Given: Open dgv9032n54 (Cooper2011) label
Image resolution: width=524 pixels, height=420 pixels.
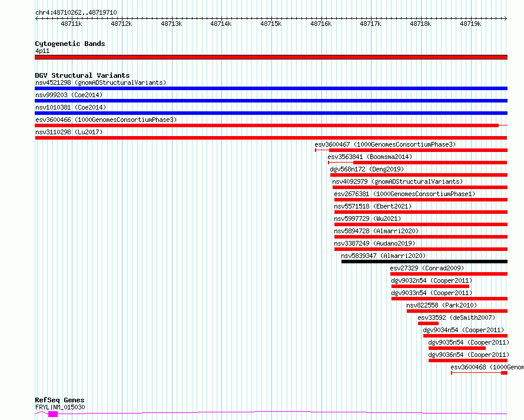Looking at the screenshot, I should (x=432, y=280).
